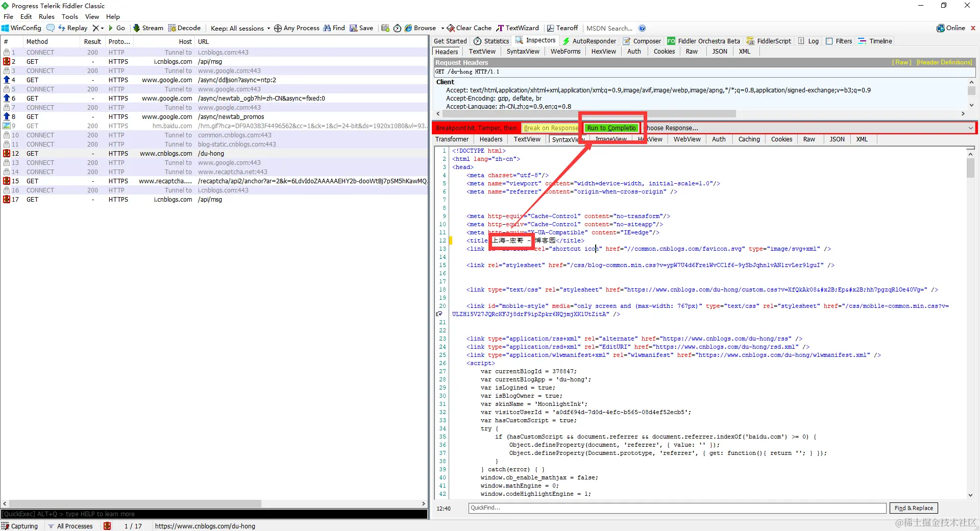Click the Run to Completion button
The height and width of the screenshot is (531, 980).
tap(611, 128)
